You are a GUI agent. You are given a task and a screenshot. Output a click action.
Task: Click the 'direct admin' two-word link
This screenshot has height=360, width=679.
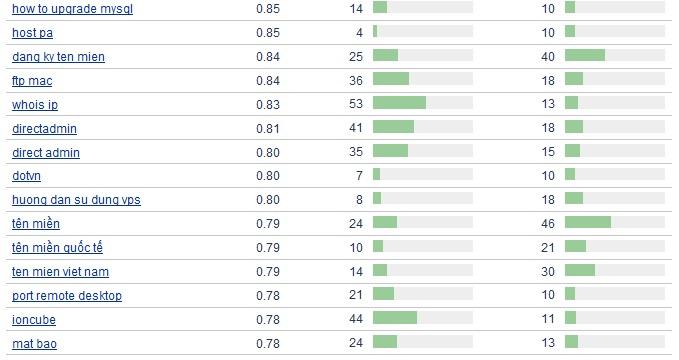tap(46, 153)
